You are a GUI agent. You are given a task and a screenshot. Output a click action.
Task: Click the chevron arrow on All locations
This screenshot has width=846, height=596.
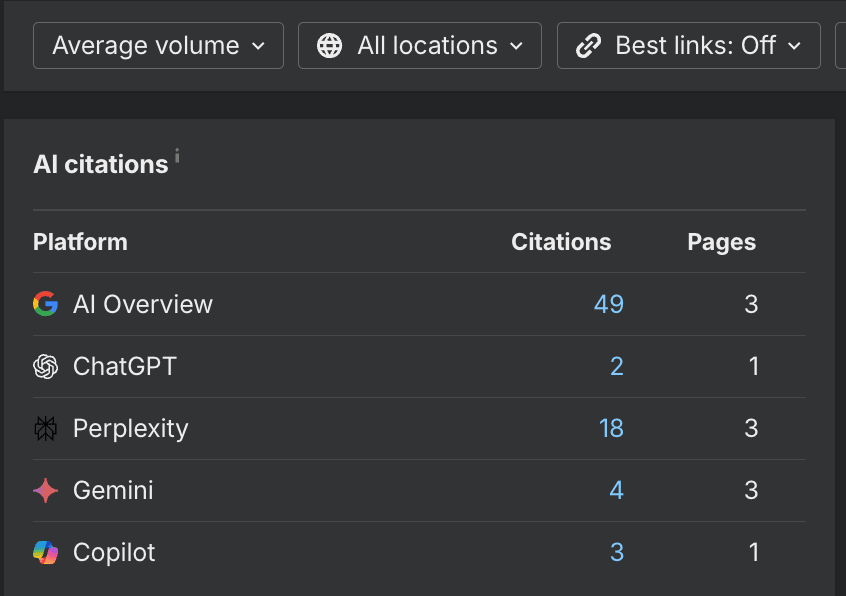click(x=516, y=46)
